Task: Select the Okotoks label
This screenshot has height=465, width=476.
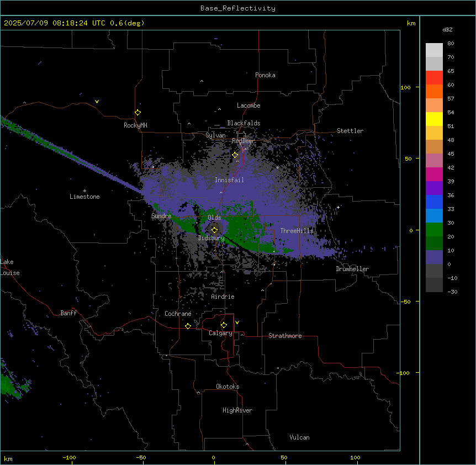Action: (228, 387)
